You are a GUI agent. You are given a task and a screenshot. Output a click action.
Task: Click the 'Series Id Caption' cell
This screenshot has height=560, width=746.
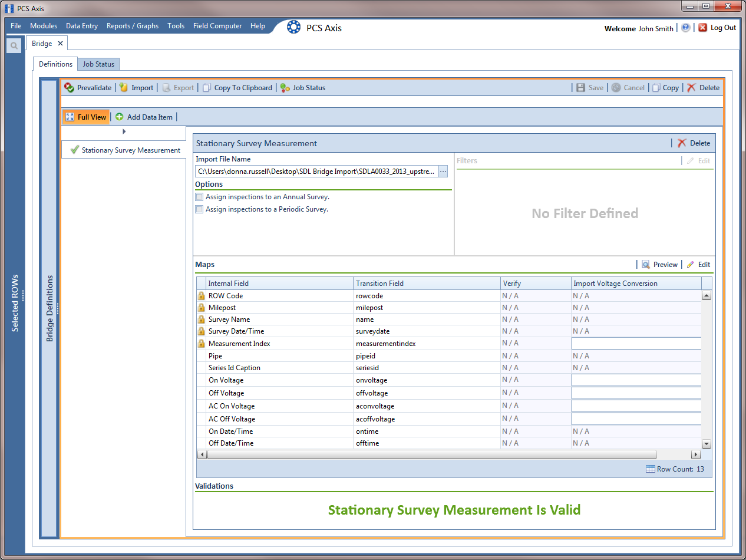point(279,368)
